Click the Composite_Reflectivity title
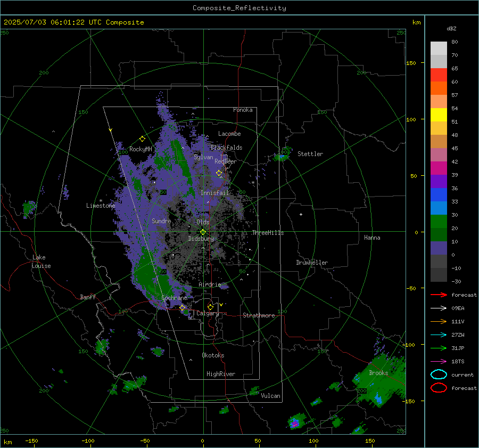 click(x=240, y=8)
